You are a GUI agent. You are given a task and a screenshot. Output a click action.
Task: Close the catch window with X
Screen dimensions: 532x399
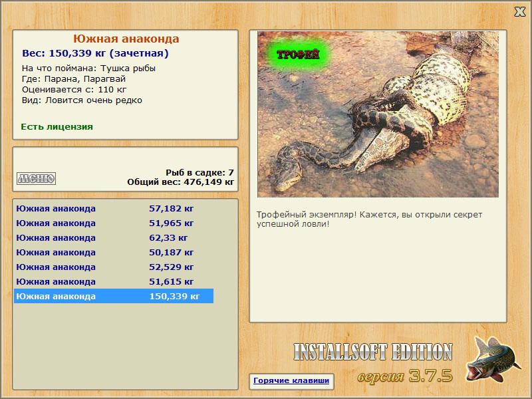tap(519, 12)
